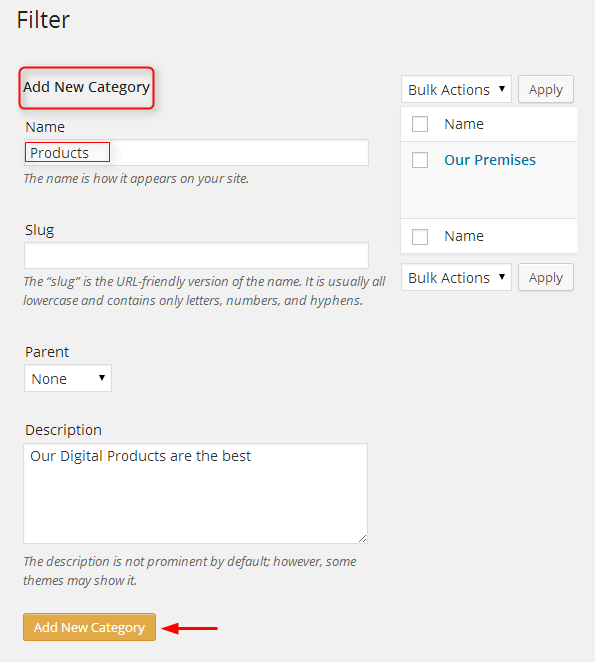Sort by the Name column header at top
Viewport: 595px width, 662px height.
[x=464, y=124]
